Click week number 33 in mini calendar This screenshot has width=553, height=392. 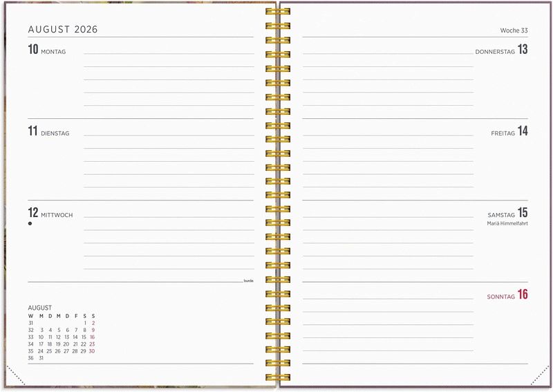tap(30, 337)
